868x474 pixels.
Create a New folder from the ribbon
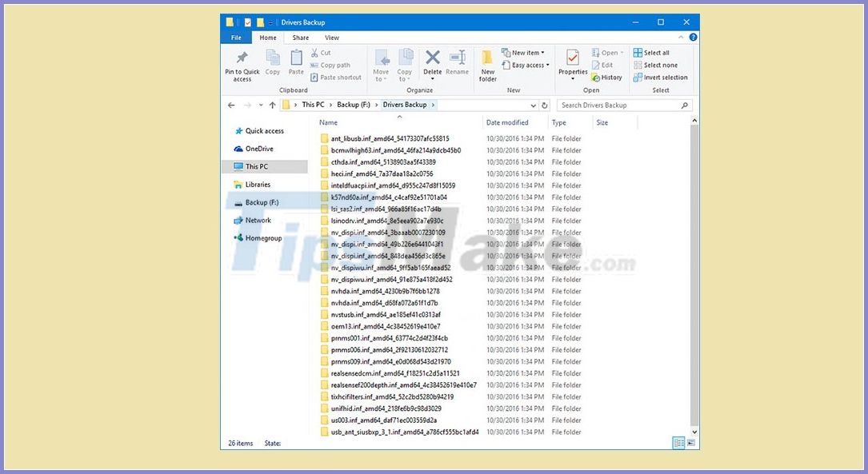[489, 64]
